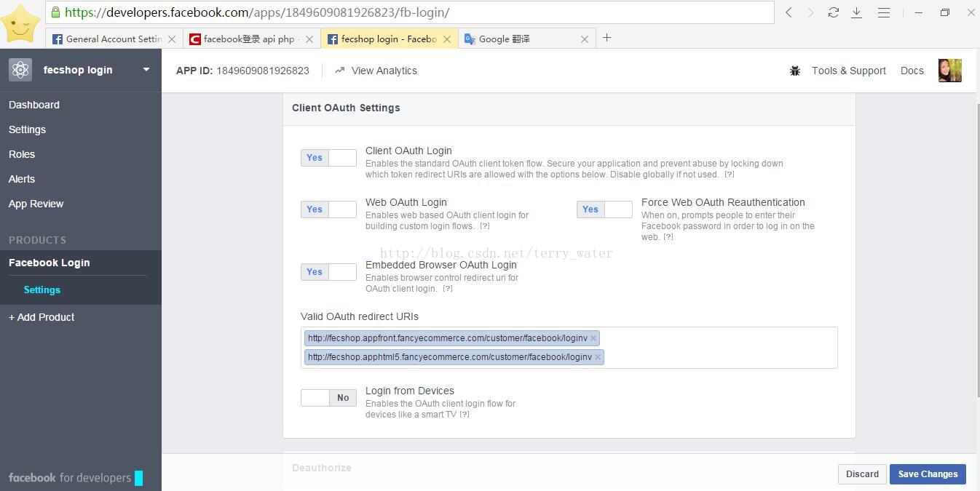Open View Analytics link
Image resolution: width=980 pixels, height=491 pixels.
[x=384, y=71]
